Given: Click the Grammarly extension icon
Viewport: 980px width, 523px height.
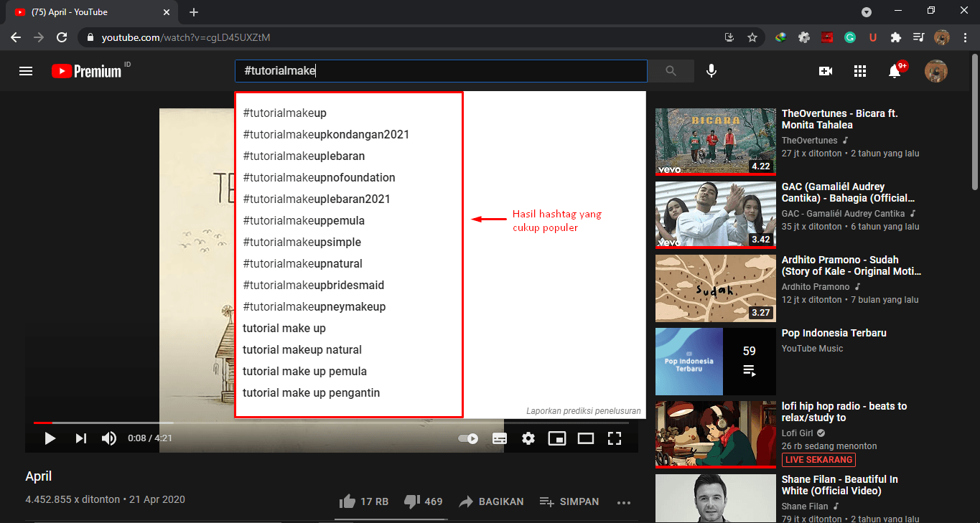Looking at the screenshot, I should 849,37.
